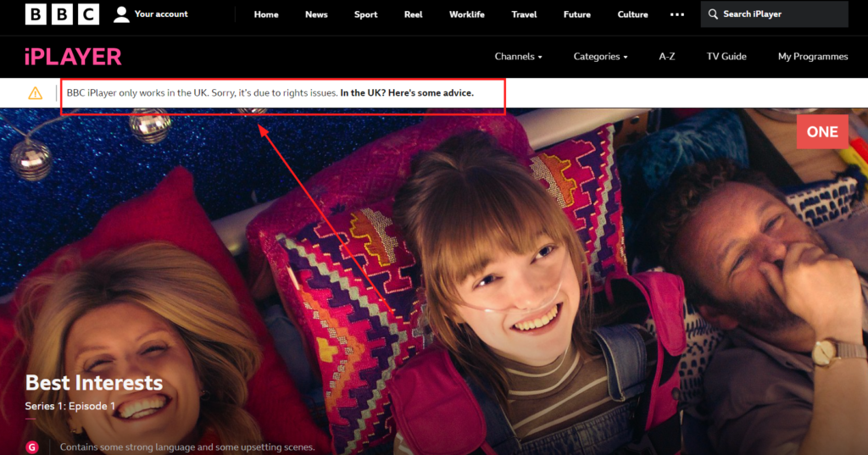Click the 'Contains some strong language' guidance text

[187, 447]
